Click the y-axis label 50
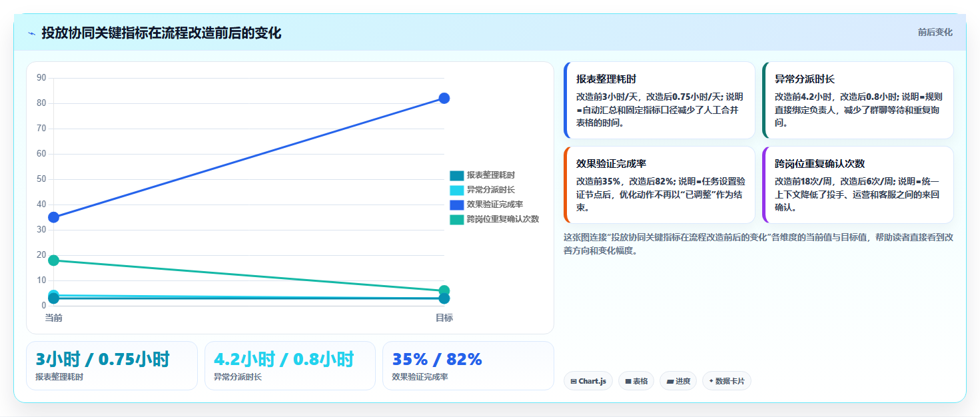Image resolution: width=980 pixels, height=417 pixels. tap(41, 179)
